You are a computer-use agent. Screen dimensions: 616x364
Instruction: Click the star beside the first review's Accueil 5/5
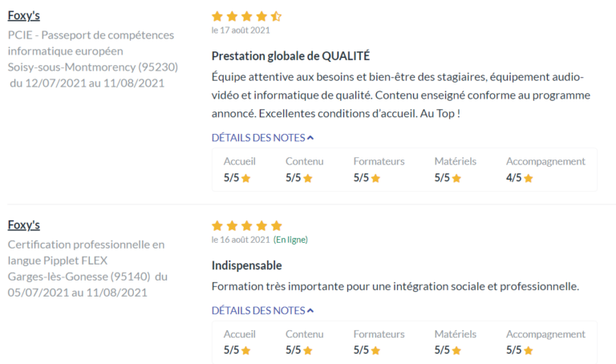coord(246,178)
